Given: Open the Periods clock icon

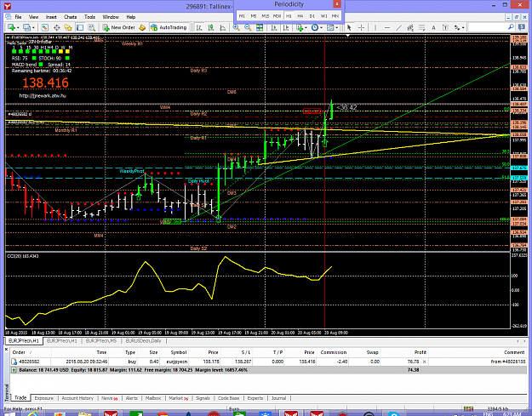Looking at the screenshot, I should pyautogui.click(x=315, y=27).
